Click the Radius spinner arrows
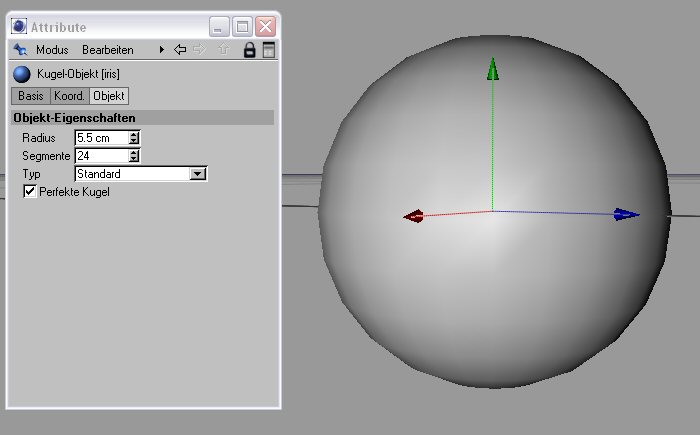Image resolution: width=700 pixels, height=435 pixels. tap(134, 138)
